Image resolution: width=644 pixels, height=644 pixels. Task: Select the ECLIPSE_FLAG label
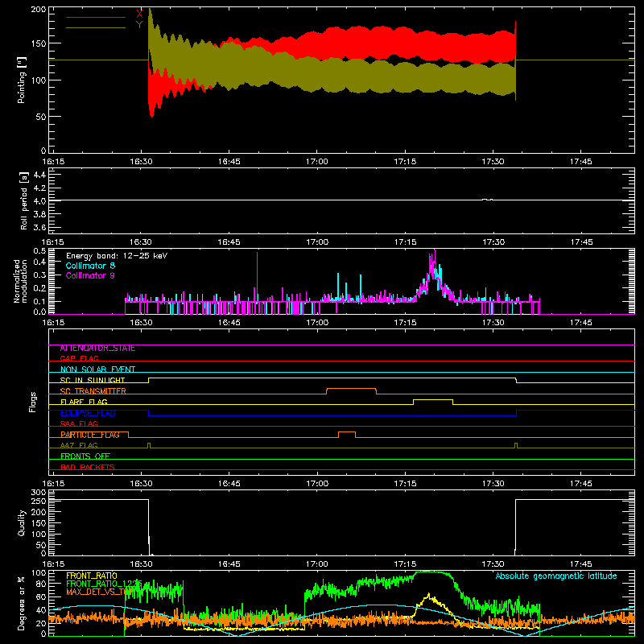(88, 413)
